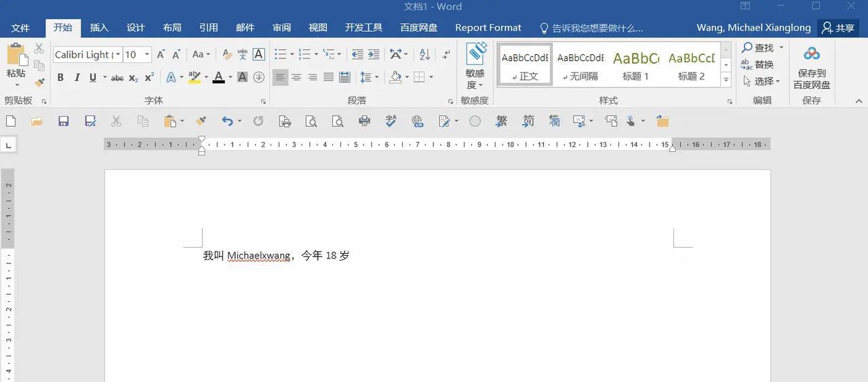868x382 pixels.
Task: Apply the Normal (正文) style
Action: pos(525,65)
